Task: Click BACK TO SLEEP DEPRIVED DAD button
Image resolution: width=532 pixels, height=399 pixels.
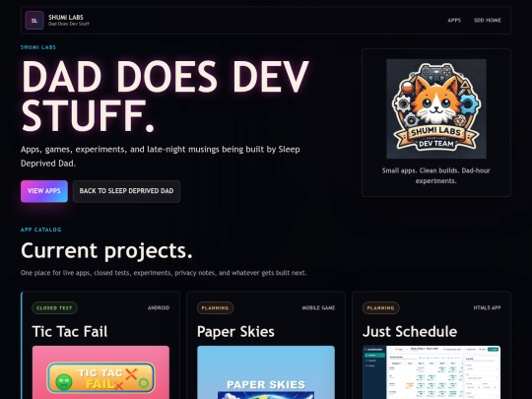Action: [x=126, y=191]
